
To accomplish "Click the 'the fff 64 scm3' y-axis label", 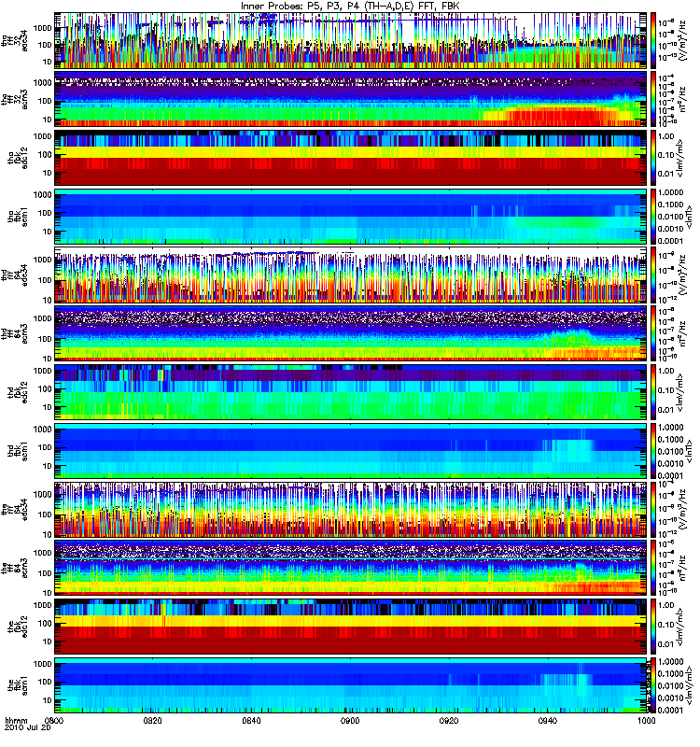I will [x=14, y=569].
